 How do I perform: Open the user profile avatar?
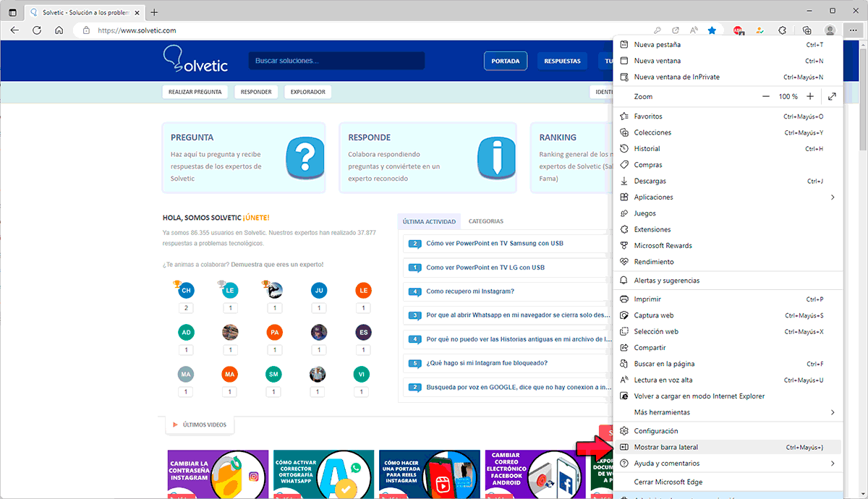[830, 30]
